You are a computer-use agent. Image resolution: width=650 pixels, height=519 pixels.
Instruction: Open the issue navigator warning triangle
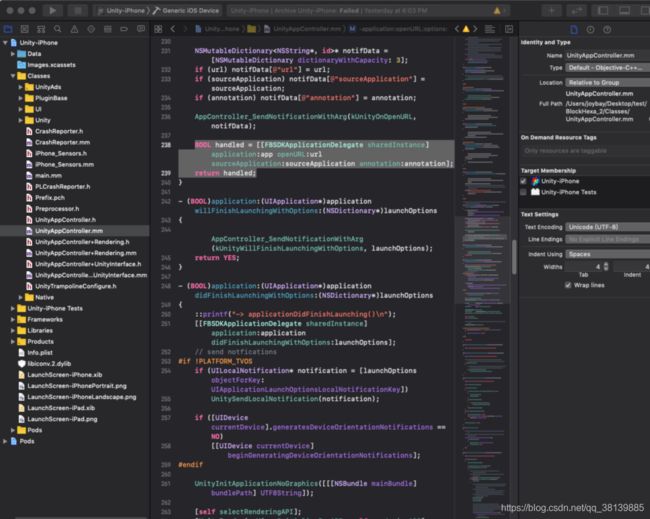tap(74, 29)
